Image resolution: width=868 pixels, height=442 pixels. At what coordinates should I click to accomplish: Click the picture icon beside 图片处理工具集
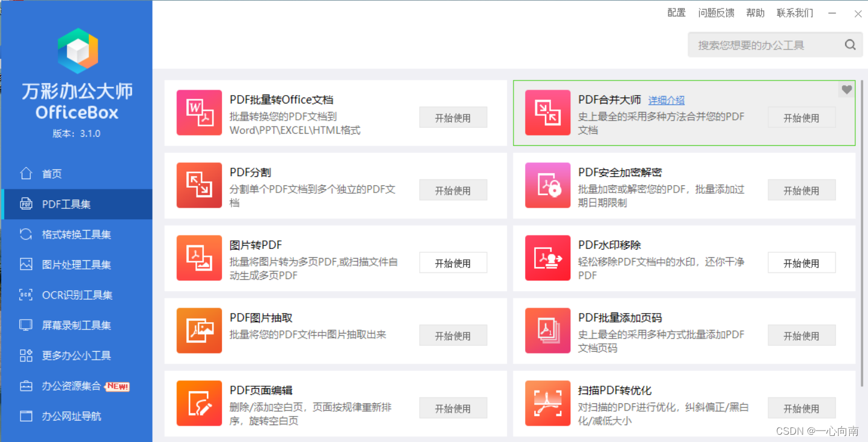(26, 265)
